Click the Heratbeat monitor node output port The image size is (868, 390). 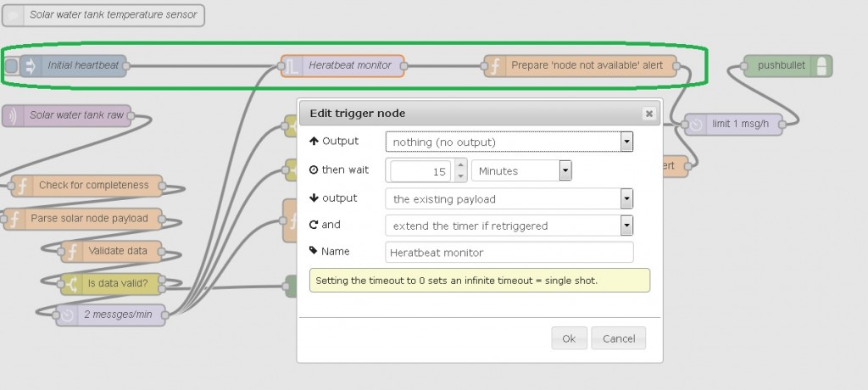[403, 66]
